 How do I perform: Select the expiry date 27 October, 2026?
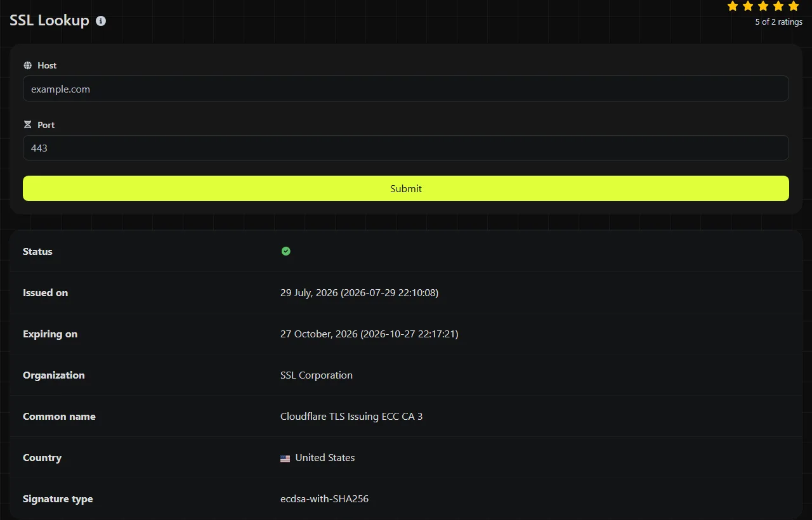(369, 334)
